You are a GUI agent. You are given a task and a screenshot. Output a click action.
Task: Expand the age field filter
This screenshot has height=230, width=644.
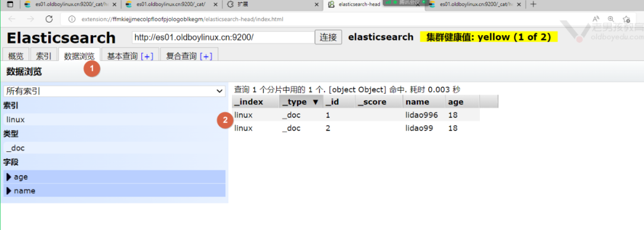tap(114, 176)
